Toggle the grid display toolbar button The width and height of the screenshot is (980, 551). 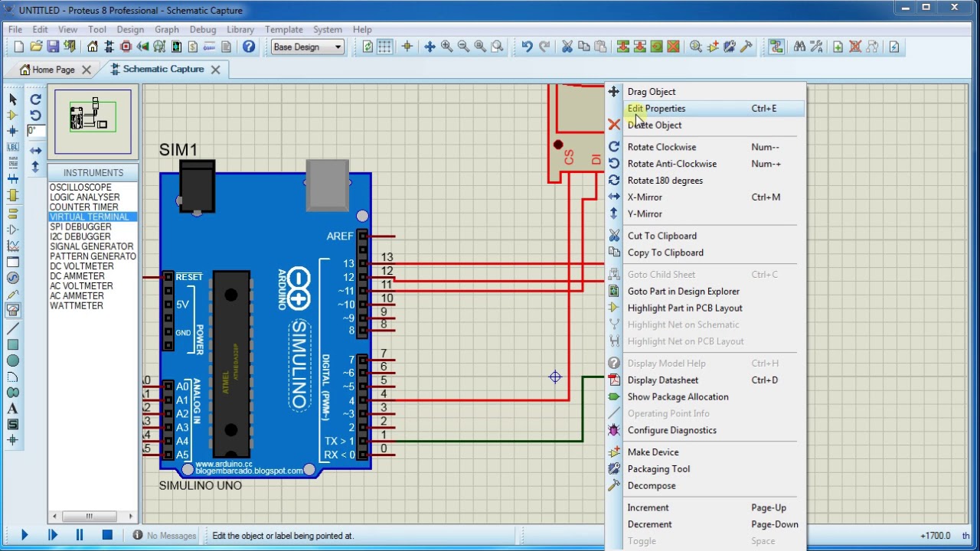(384, 47)
